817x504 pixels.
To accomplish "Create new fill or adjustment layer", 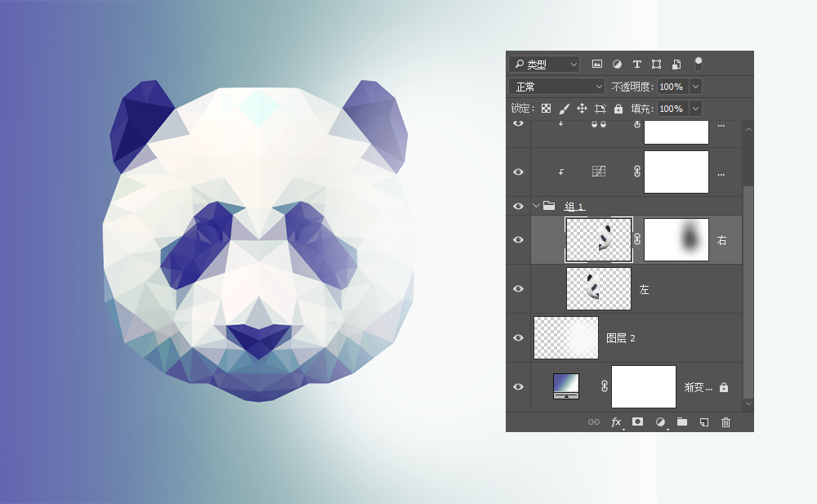I will [x=660, y=422].
